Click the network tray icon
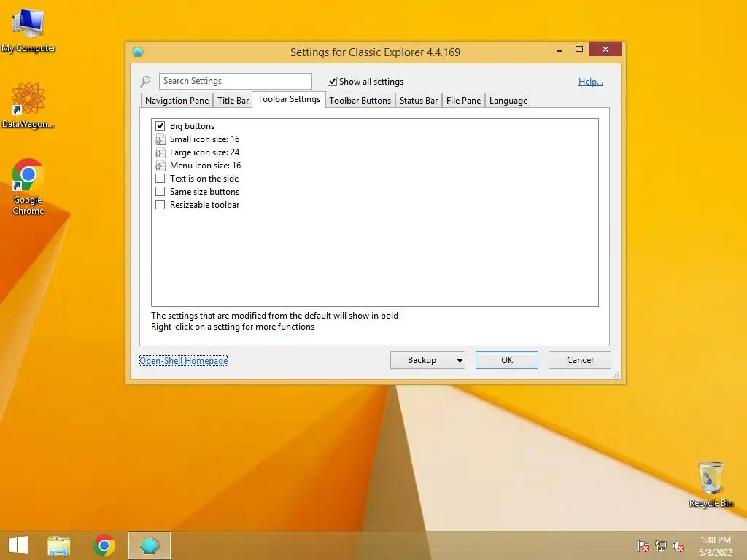The height and width of the screenshot is (560, 747). 661,546
